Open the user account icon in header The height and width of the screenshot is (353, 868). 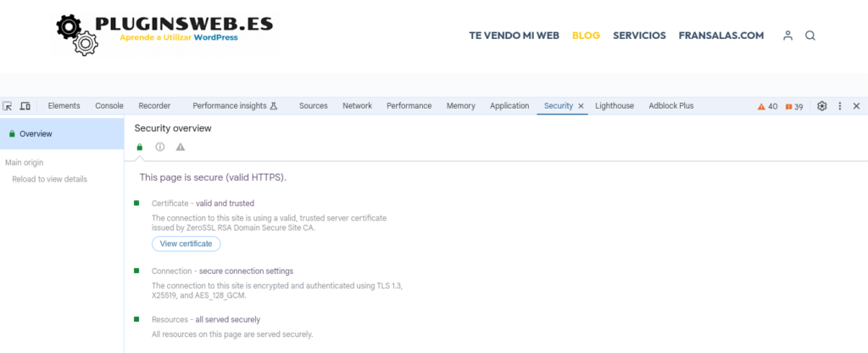pyautogui.click(x=787, y=36)
